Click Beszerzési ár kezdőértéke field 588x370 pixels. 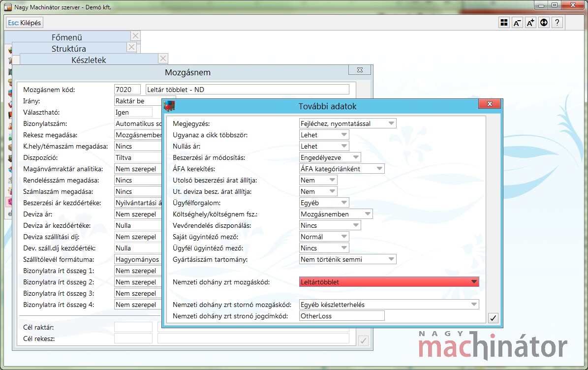pos(138,203)
